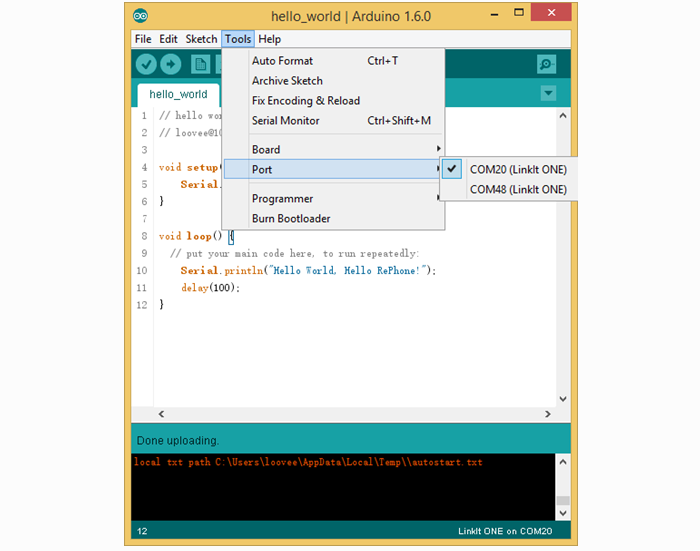This screenshot has height=551, width=700.
Task: Click editor horizontal scroll left arrow
Action: click(x=161, y=414)
